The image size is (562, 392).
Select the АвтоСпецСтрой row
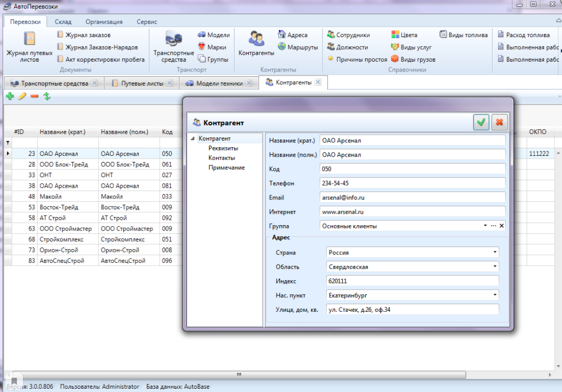point(93,261)
